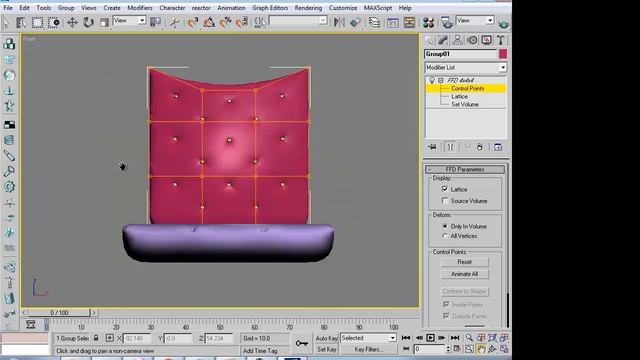Switch to Create command panel tab
The width and height of the screenshot is (640, 360).
click(x=429, y=40)
